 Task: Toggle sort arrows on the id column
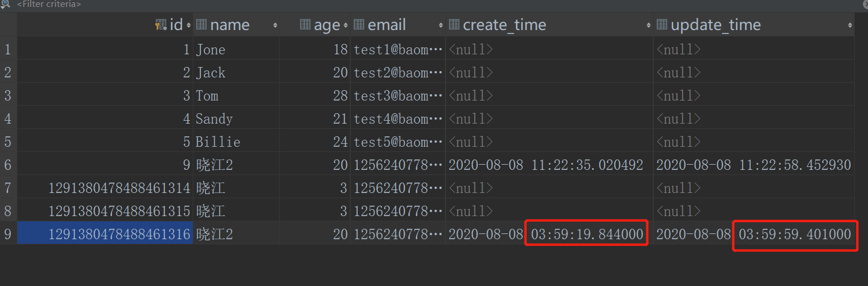188,25
